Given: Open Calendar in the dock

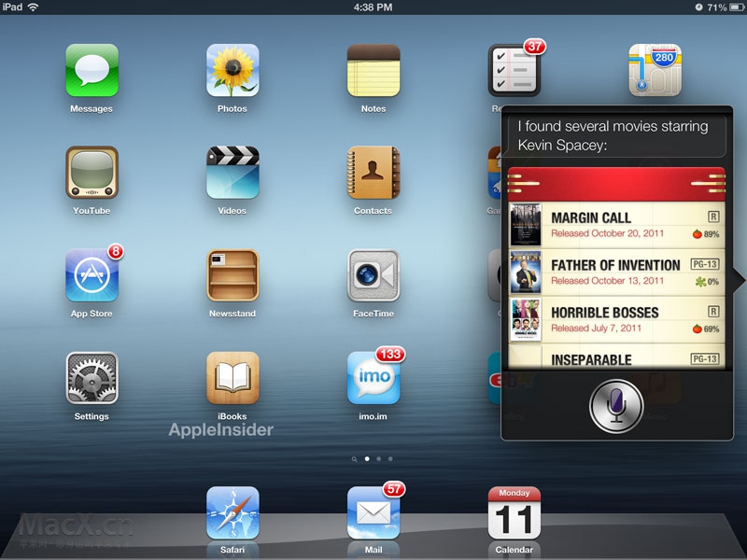Looking at the screenshot, I should [514, 512].
